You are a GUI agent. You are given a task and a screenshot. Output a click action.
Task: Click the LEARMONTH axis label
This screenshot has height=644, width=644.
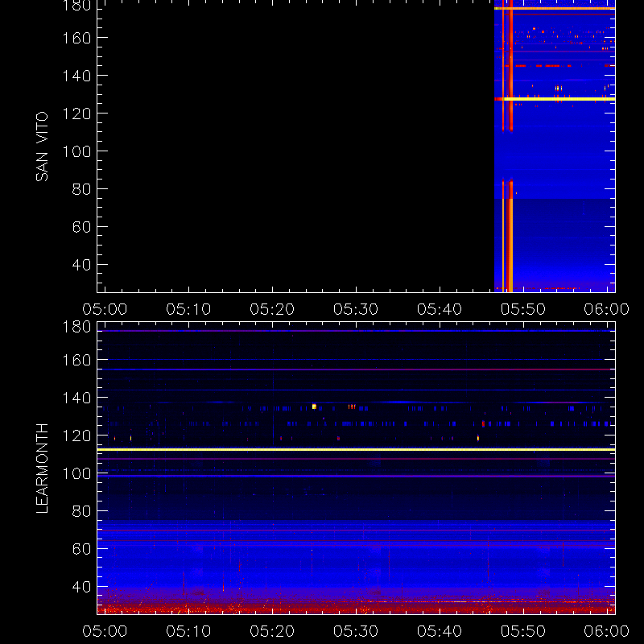(42, 469)
